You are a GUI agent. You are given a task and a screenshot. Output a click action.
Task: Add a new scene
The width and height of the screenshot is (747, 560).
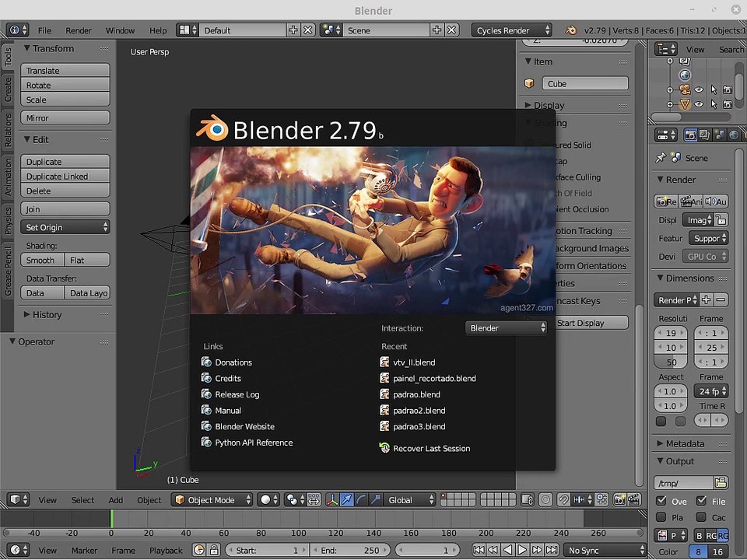coord(437,30)
